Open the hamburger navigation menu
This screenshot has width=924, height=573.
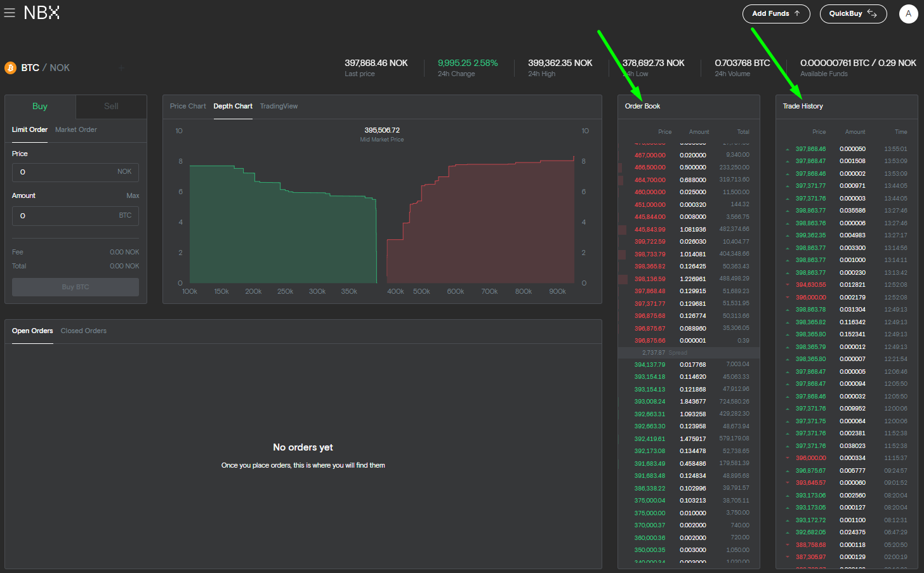pos(10,13)
